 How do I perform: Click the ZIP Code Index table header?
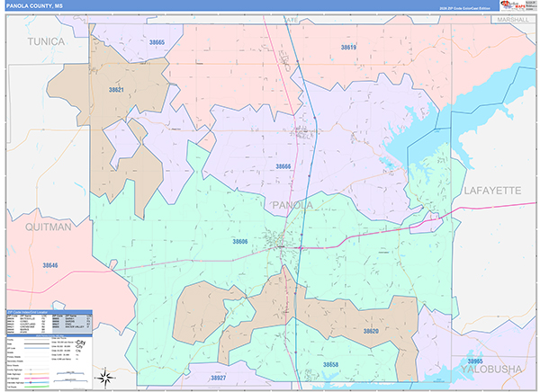49,312
